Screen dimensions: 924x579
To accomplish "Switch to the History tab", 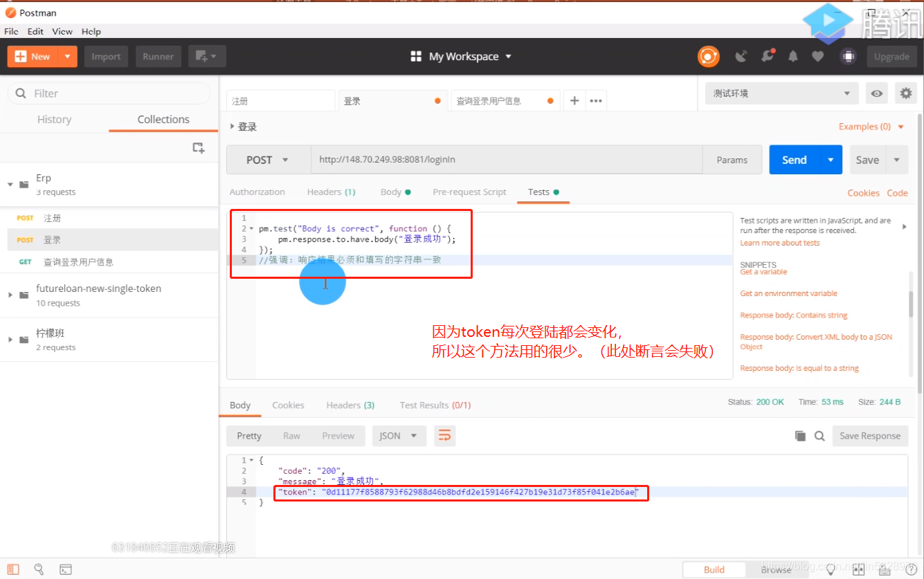I will pos(54,120).
